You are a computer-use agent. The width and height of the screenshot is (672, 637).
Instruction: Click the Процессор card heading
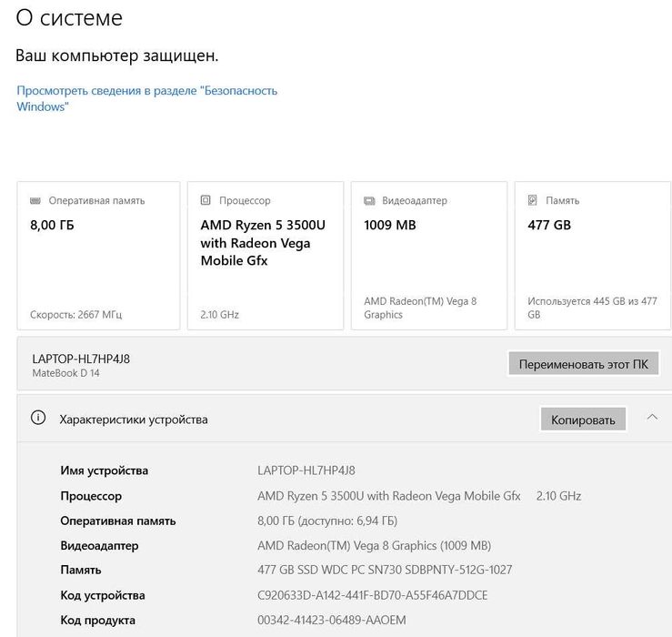(245, 200)
